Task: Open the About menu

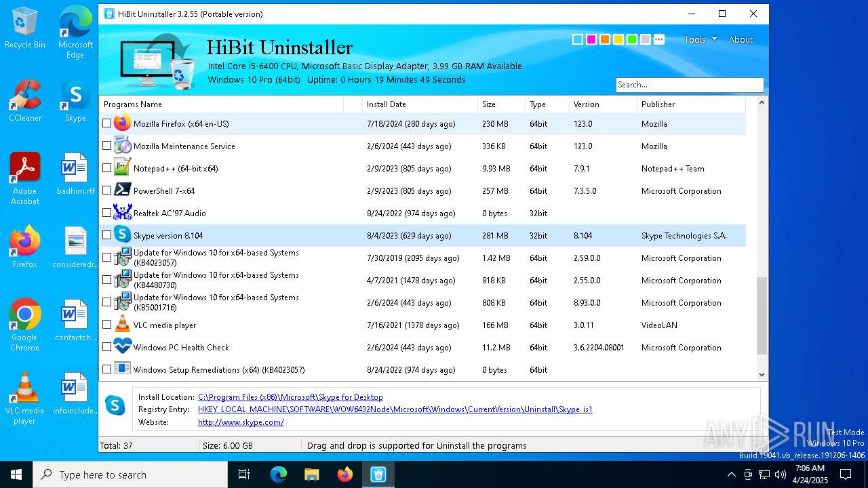Action: pos(741,39)
